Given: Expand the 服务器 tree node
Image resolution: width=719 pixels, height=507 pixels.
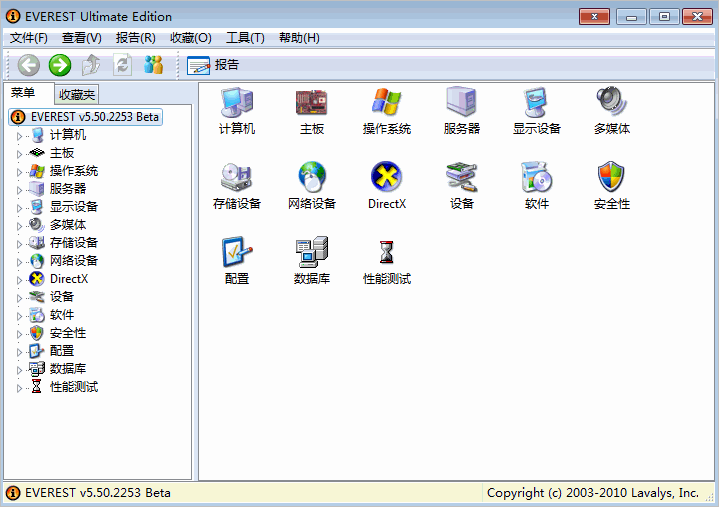Looking at the screenshot, I should pos(19,190).
